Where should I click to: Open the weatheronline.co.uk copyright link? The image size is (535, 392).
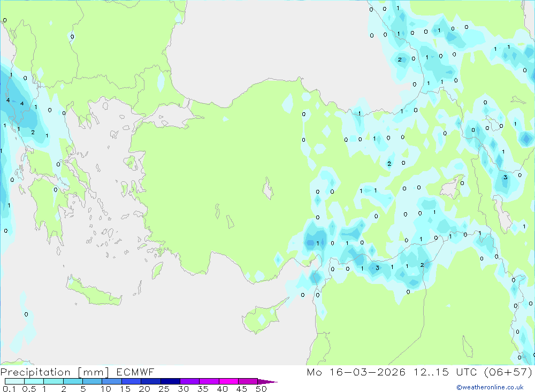tap(490, 387)
